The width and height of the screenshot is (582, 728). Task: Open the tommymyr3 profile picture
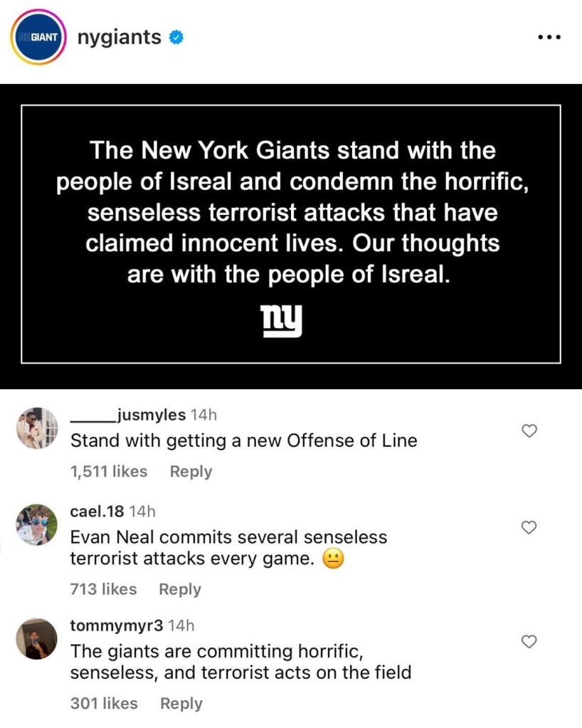tap(36, 638)
